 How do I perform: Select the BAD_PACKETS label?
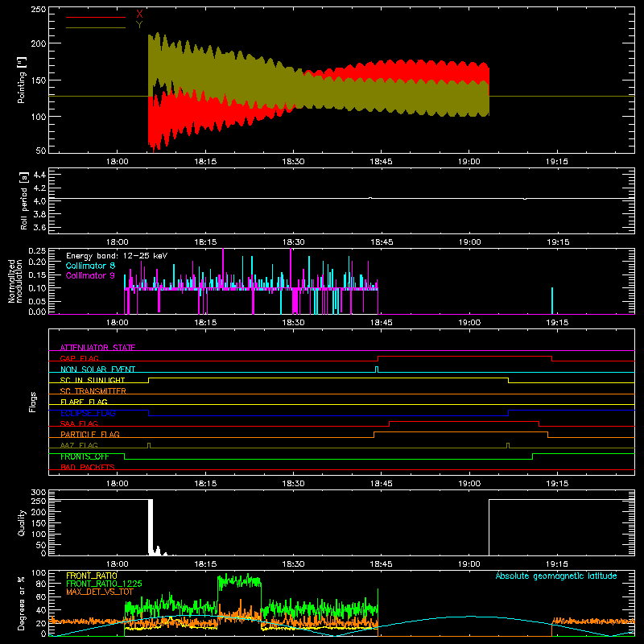[88, 467]
